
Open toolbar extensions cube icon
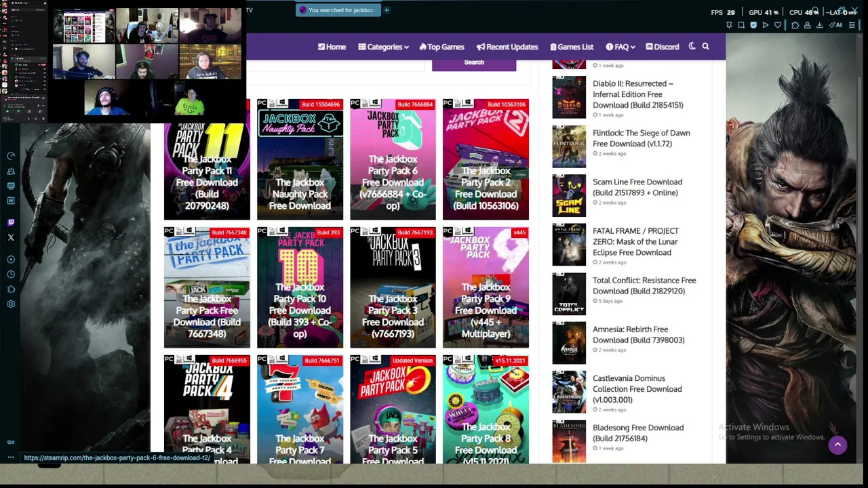point(795,25)
